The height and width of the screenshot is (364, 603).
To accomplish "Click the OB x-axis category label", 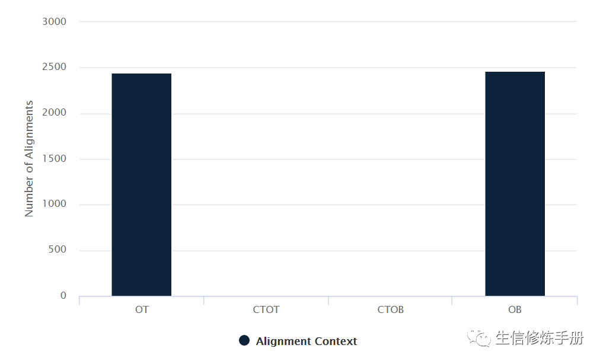I will [x=515, y=310].
